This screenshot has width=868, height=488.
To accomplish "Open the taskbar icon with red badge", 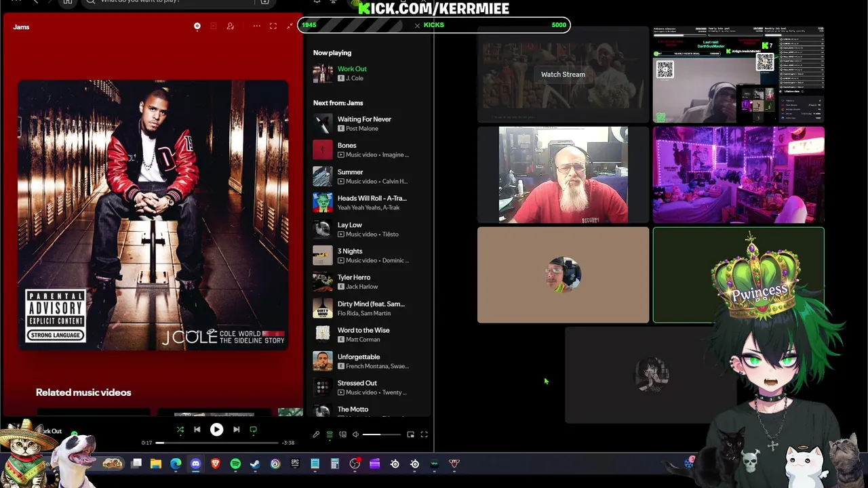I will (x=355, y=464).
